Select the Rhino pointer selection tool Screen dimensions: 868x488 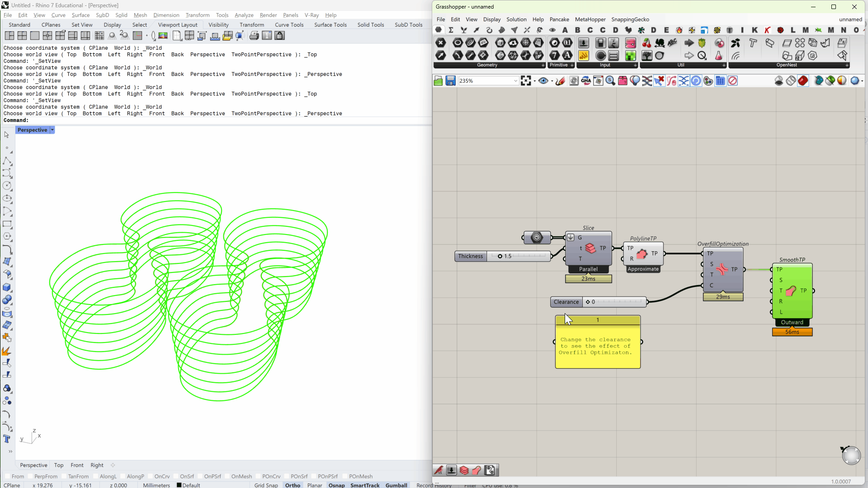[x=7, y=135]
